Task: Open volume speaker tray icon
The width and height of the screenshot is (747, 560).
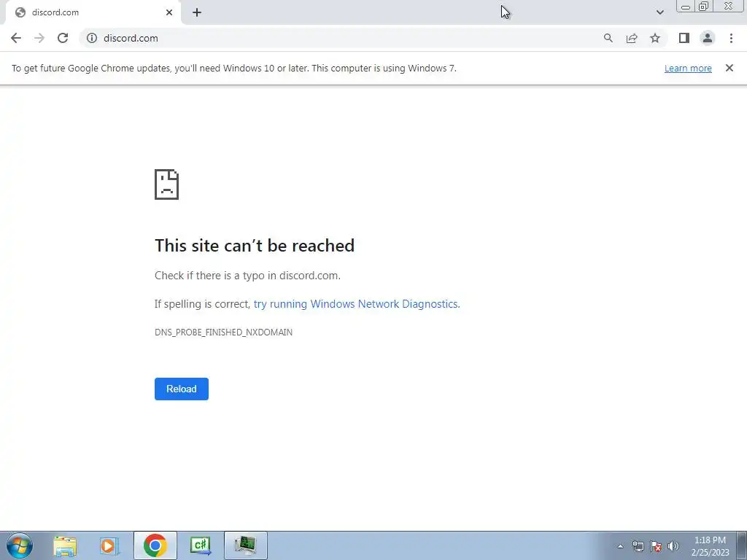Action: (673, 546)
